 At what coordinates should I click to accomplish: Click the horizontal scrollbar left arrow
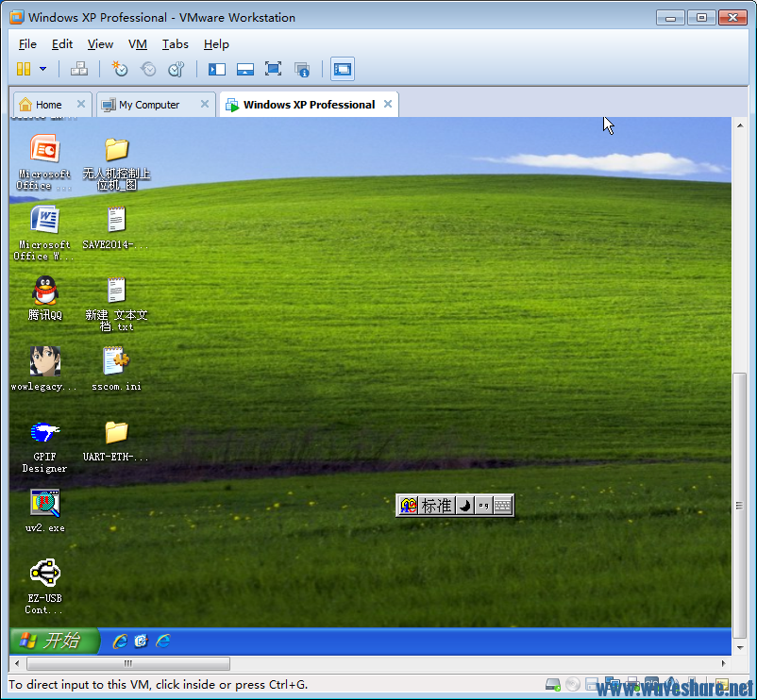pyautogui.click(x=17, y=663)
